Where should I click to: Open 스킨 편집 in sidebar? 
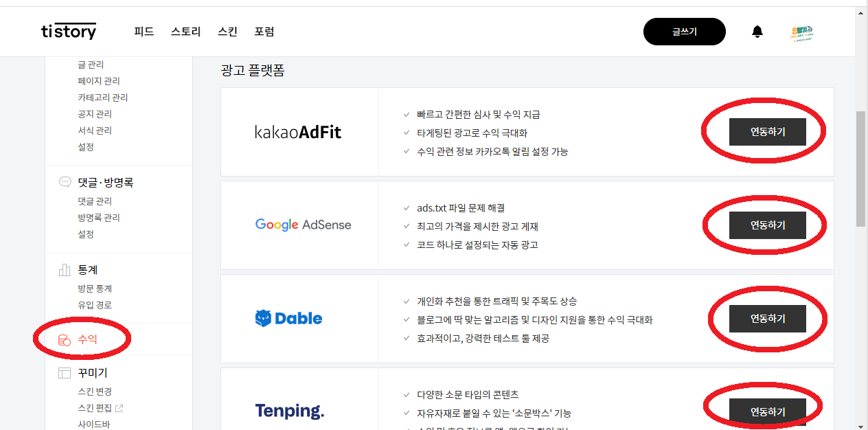pyautogui.click(x=95, y=408)
